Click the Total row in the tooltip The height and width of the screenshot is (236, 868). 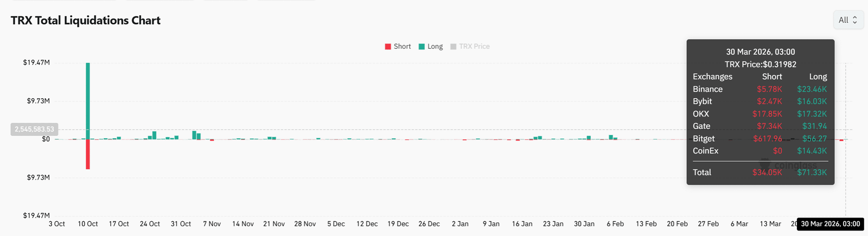[x=760, y=173]
